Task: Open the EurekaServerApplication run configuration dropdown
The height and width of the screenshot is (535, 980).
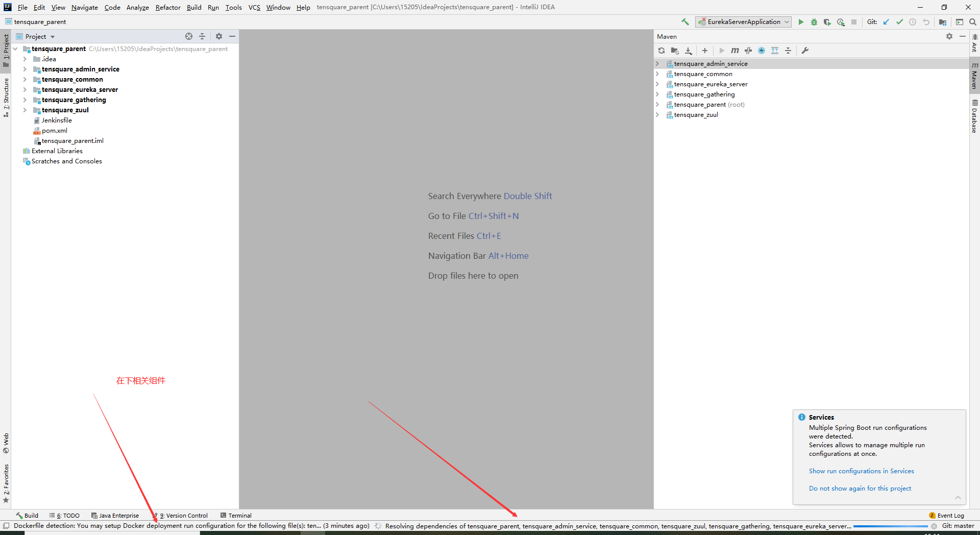Action: click(x=743, y=22)
